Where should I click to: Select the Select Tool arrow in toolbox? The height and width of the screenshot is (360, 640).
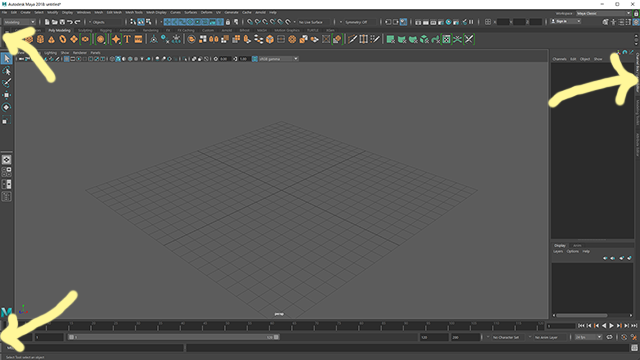pos(6,59)
